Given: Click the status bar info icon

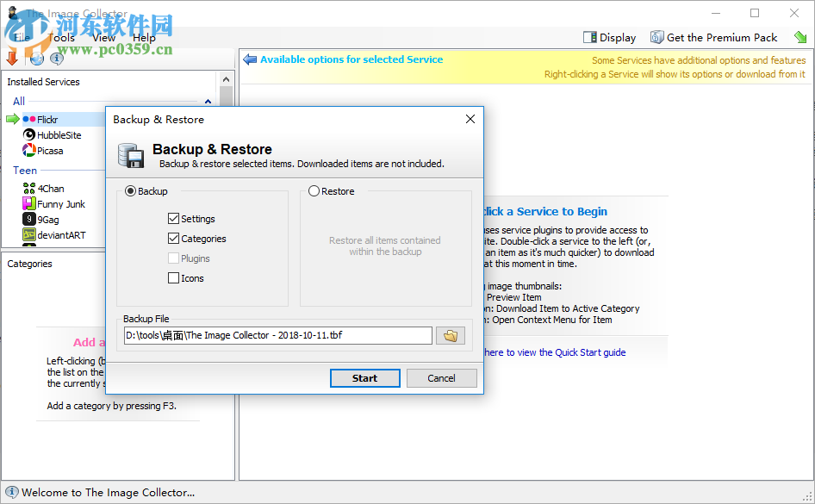Looking at the screenshot, I should 11,492.
